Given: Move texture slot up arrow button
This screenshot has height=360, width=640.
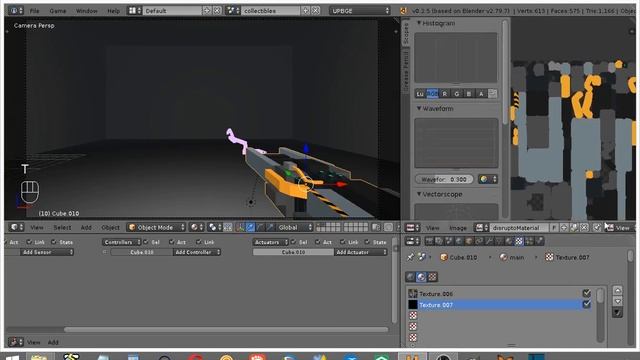Looking at the screenshot, I should pos(617,290).
